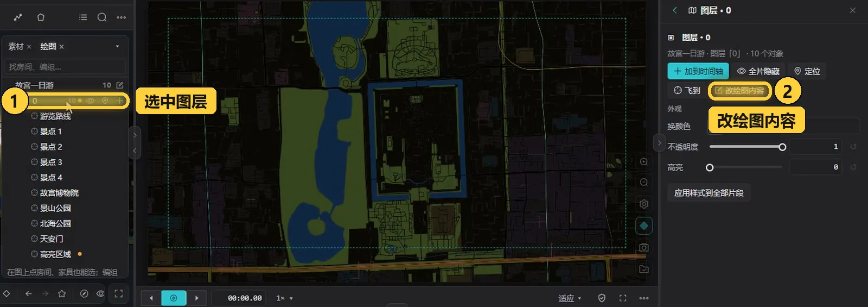
Task: Select the 景点 3 item
Action: point(50,162)
